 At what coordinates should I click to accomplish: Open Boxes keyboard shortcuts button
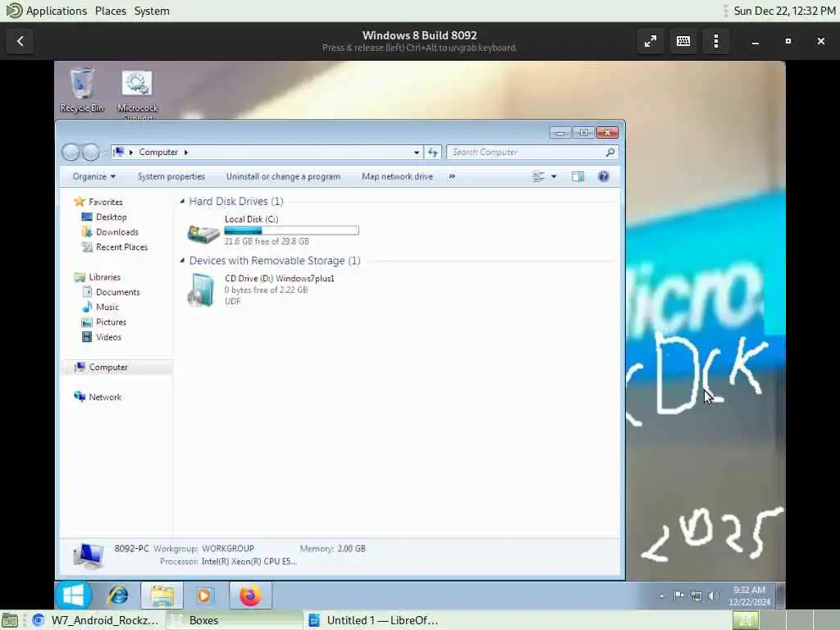click(683, 41)
